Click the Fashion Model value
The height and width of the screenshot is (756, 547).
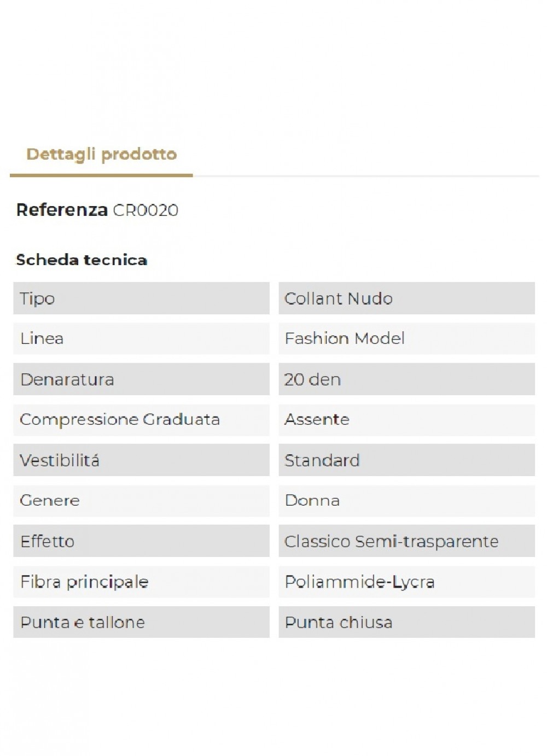click(345, 339)
